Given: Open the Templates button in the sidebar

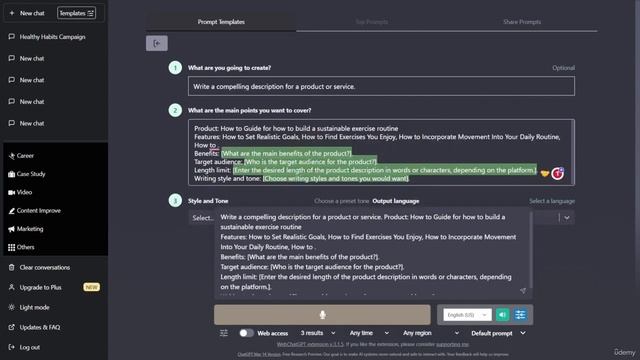Looking at the screenshot, I should tap(76, 13).
